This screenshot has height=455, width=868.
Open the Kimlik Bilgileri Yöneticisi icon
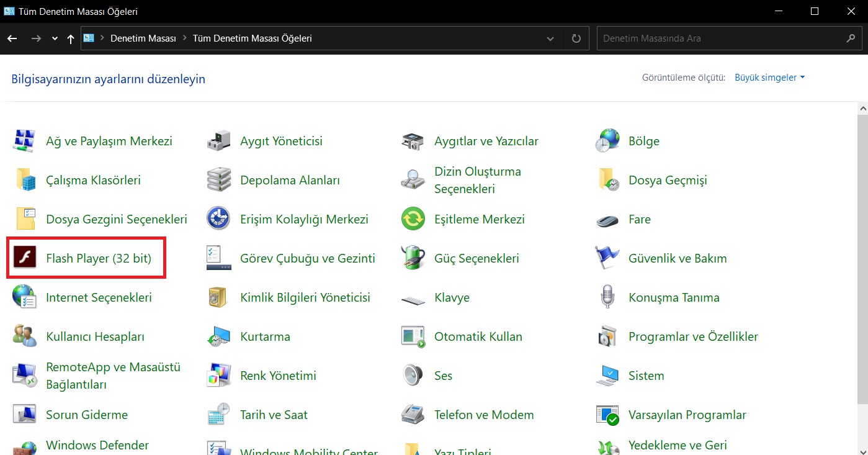(x=219, y=297)
